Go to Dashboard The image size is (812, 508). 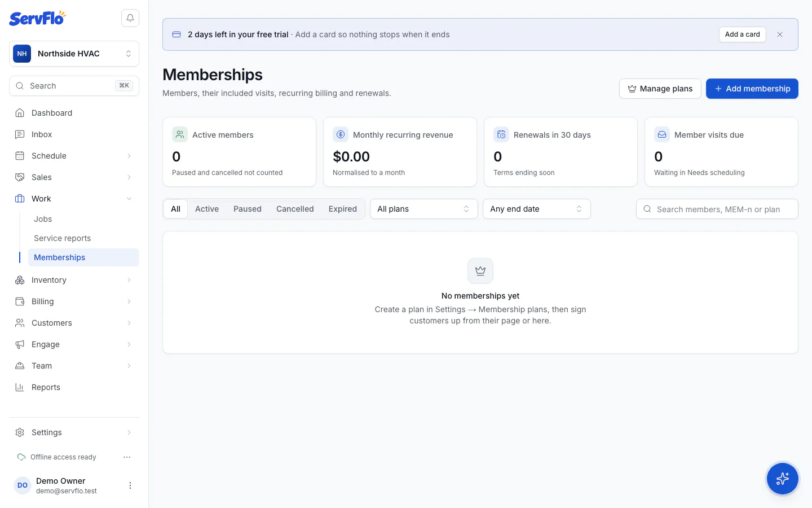click(x=74, y=113)
